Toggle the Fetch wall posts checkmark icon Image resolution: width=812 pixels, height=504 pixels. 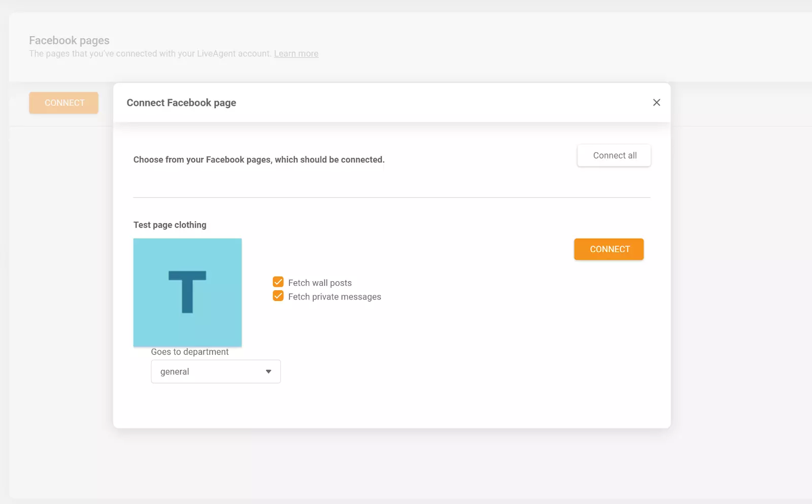[x=278, y=282]
